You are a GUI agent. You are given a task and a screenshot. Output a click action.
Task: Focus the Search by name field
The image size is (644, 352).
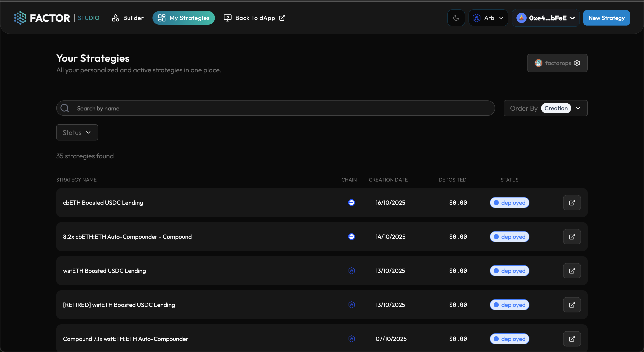[x=275, y=108]
